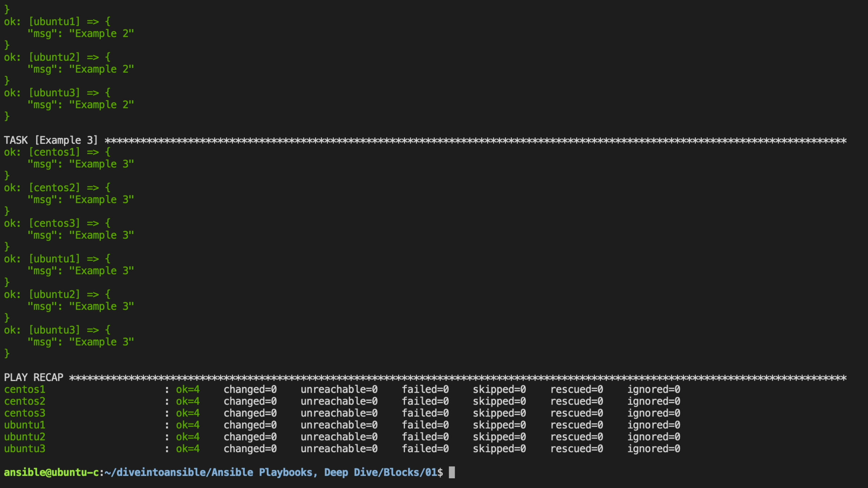Click rescued=0 in the ubuntu3 recap row
Image resolution: width=868 pixels, height=488 pixels.
[x=576, y=449]
